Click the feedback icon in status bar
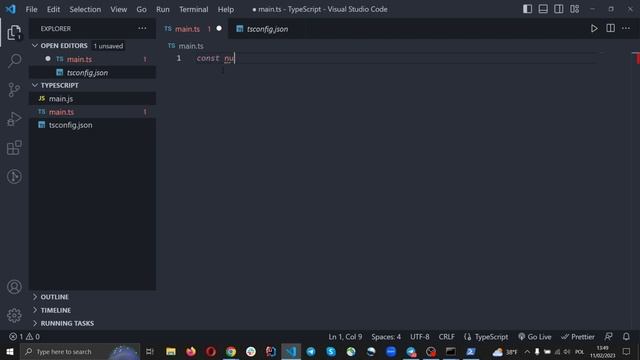Viewport: 640px width, 360px height. point(608,336)
